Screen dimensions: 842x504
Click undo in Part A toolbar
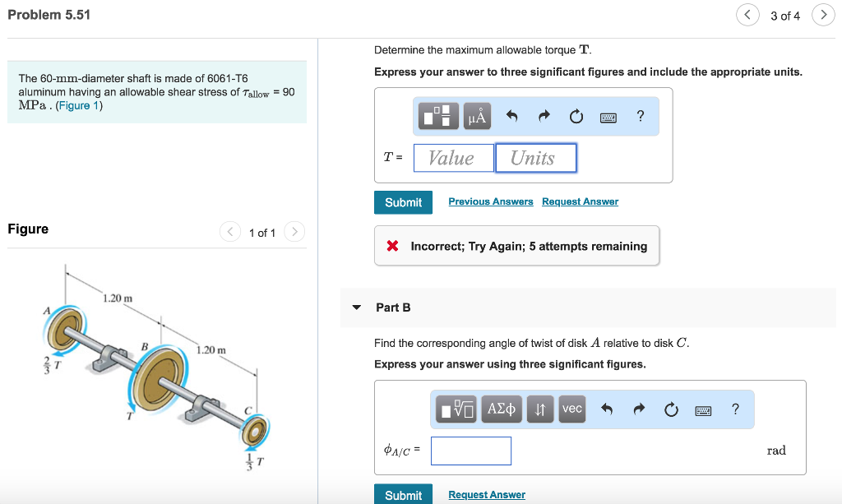511,116
